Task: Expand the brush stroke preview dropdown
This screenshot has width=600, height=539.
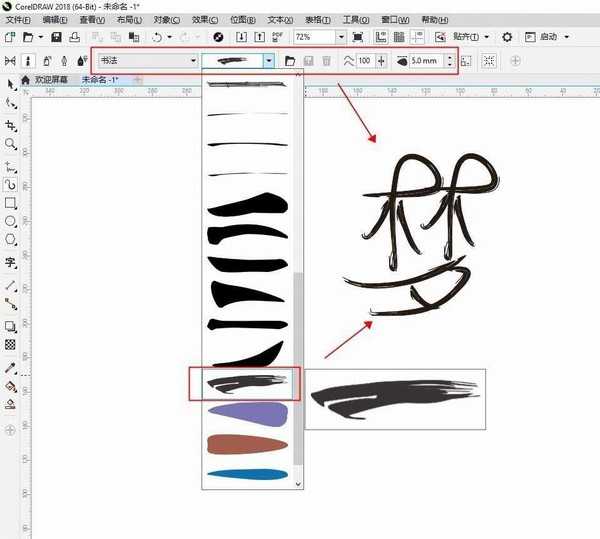Action: (269, 61)
